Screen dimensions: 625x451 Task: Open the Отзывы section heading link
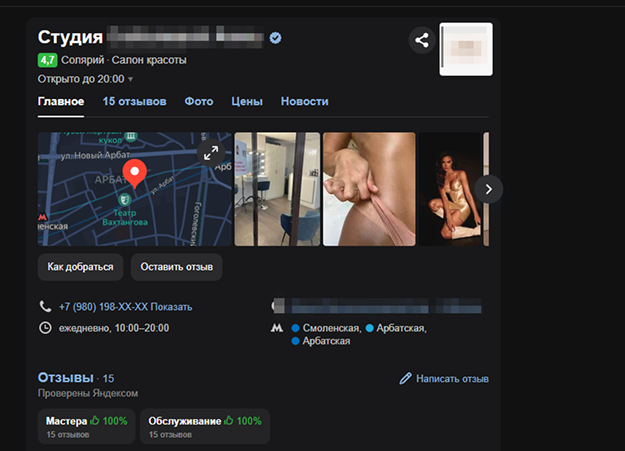[x=65, y=378]
